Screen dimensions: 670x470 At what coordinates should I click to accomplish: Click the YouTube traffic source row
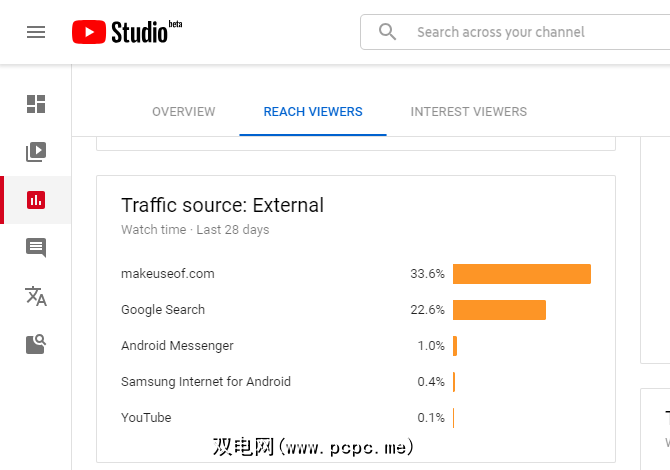tap(146, 418)
